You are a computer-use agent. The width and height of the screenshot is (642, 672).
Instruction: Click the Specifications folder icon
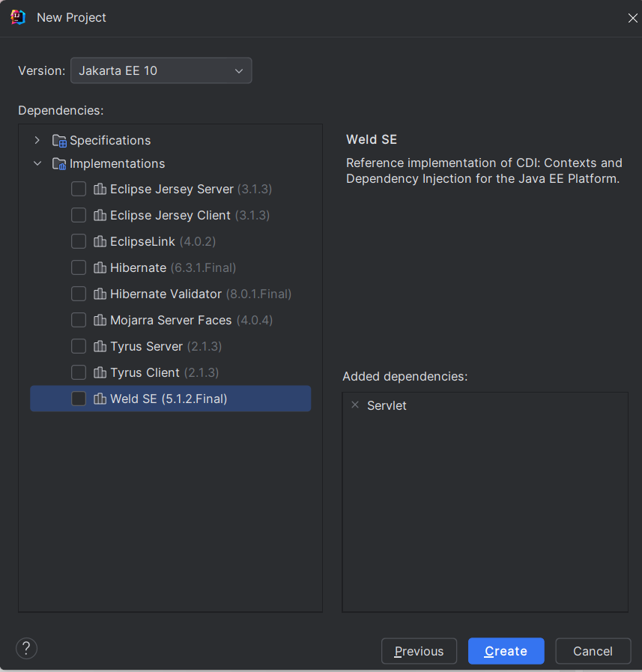(59, 141)
